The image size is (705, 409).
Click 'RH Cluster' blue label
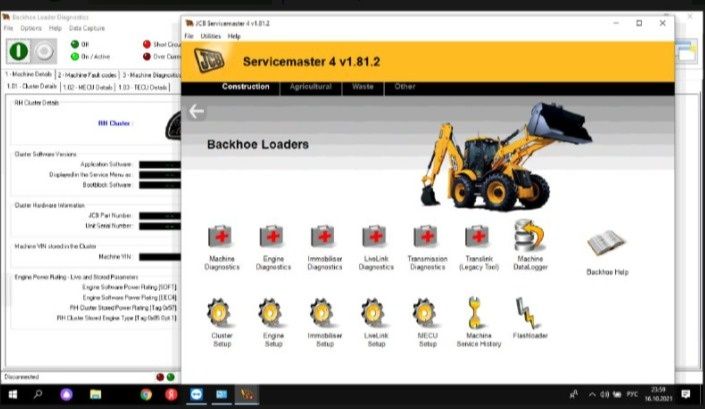point(114,123)
